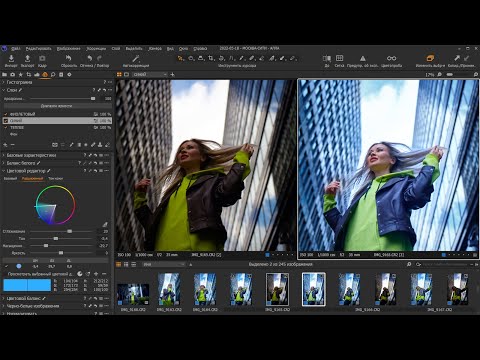Add new layer with viewer plus button
Image resolution: width=480 pixels, height=360 pixels.
[x=172, y=74]
